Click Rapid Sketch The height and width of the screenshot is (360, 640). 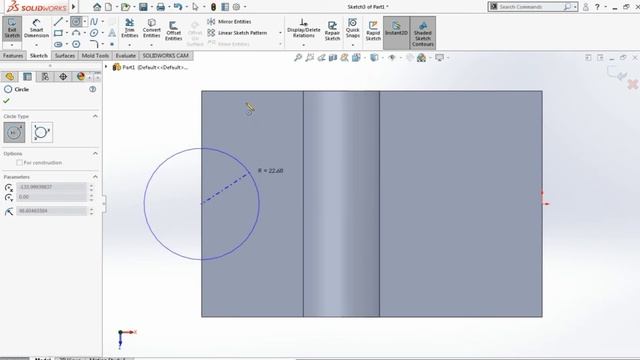pyautogui.click(x=373, y=31)
